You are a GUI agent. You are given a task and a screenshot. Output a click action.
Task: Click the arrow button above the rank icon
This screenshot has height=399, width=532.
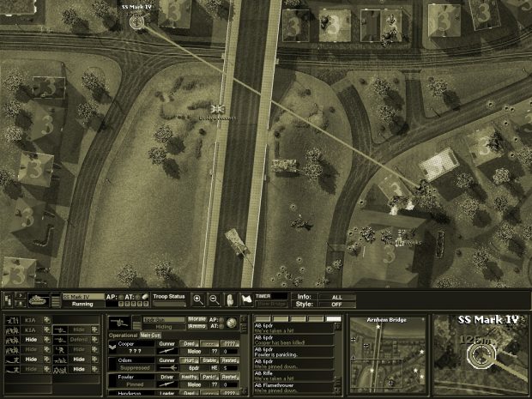click(x=21, y=295)
